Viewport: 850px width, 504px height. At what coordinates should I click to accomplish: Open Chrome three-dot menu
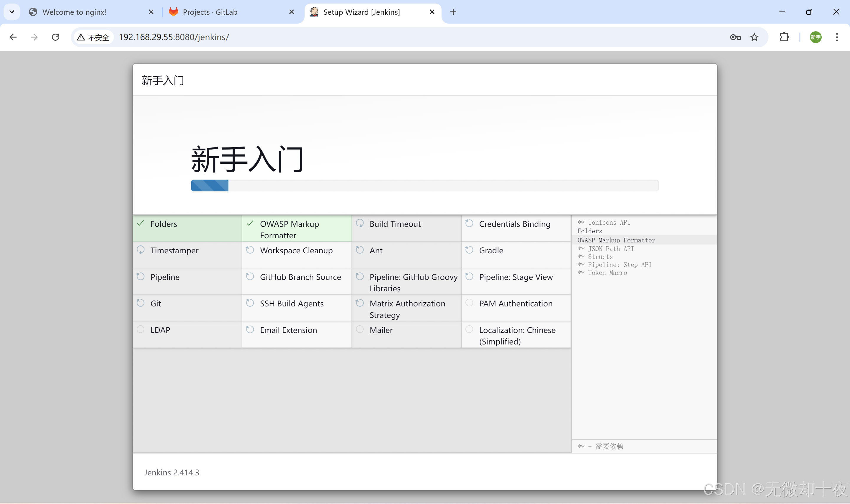(x=837, y=37)
